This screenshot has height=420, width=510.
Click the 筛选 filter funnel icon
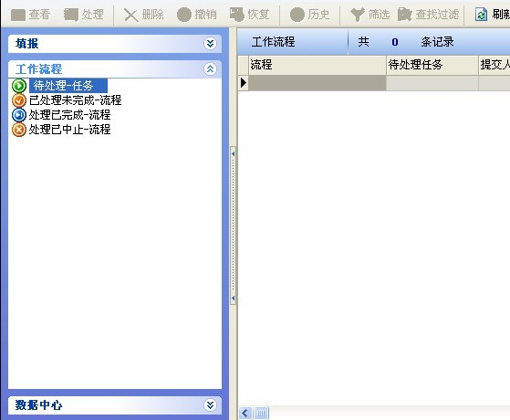coord(358,15)
